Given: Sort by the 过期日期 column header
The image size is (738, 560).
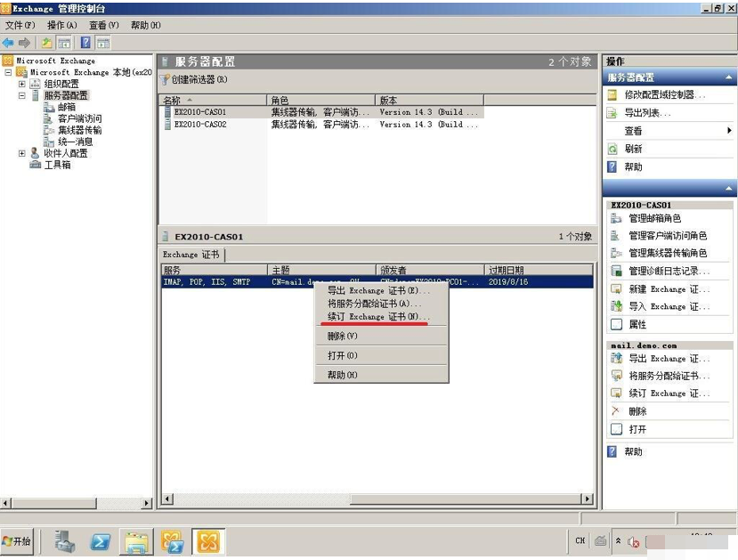Looking at the screenshot, I should pos(539,270).
